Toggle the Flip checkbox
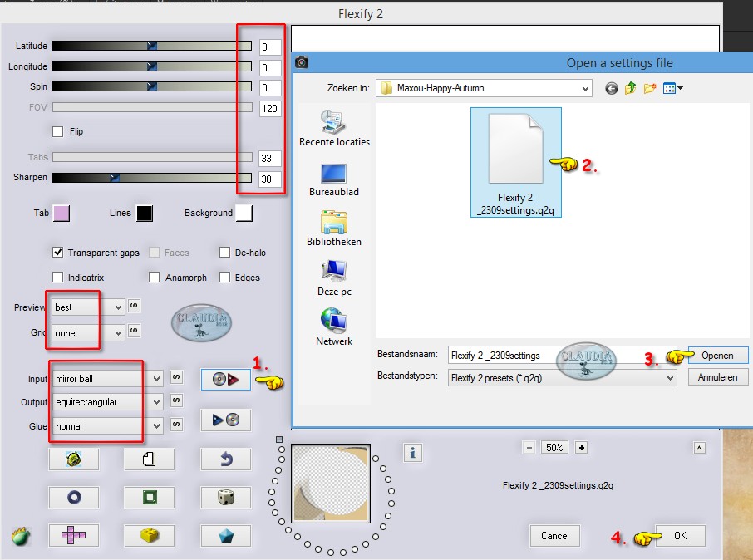The width and height of the screenshot is (753, 560). (57, 131)
